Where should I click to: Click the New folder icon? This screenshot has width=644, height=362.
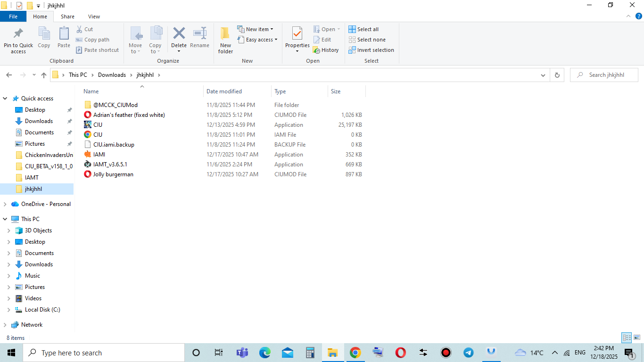225,34
